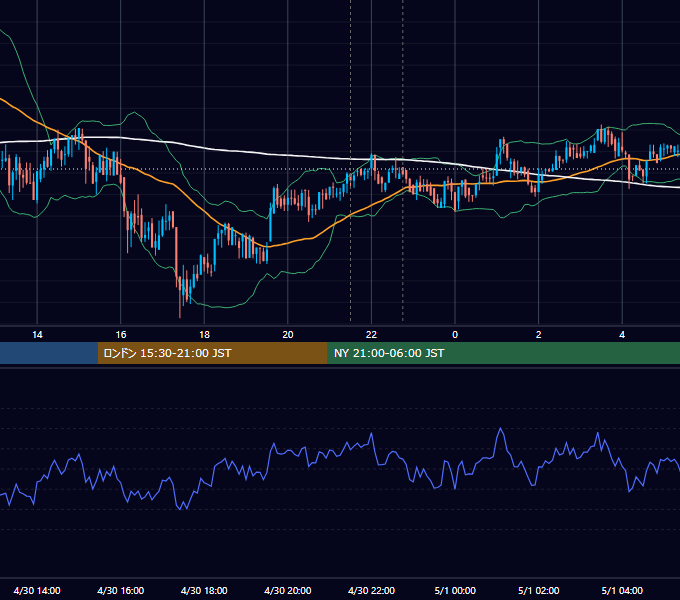Click the '4/30 18:00' bottom axis label
Viewport: 680px width, 600px height.
pos(204,590)
